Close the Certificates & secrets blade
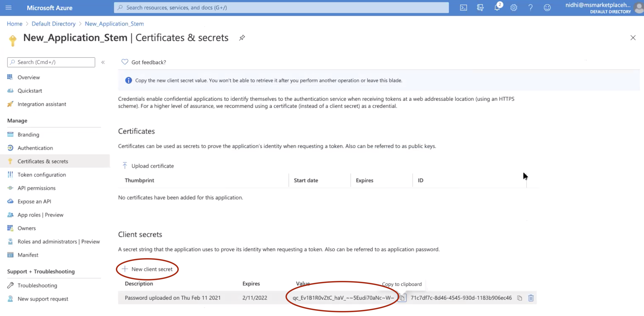The width and height of the screenshot is (644, 316). coord(633,38)
